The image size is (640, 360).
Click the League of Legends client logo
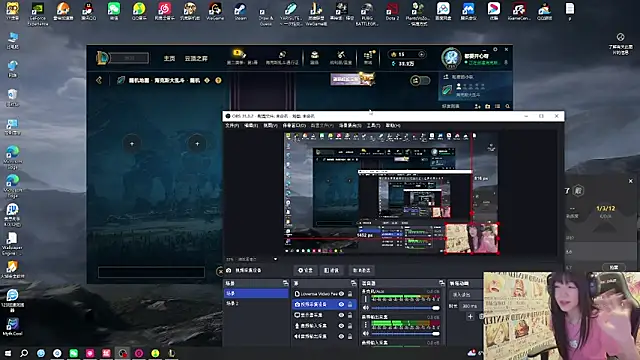102,58
